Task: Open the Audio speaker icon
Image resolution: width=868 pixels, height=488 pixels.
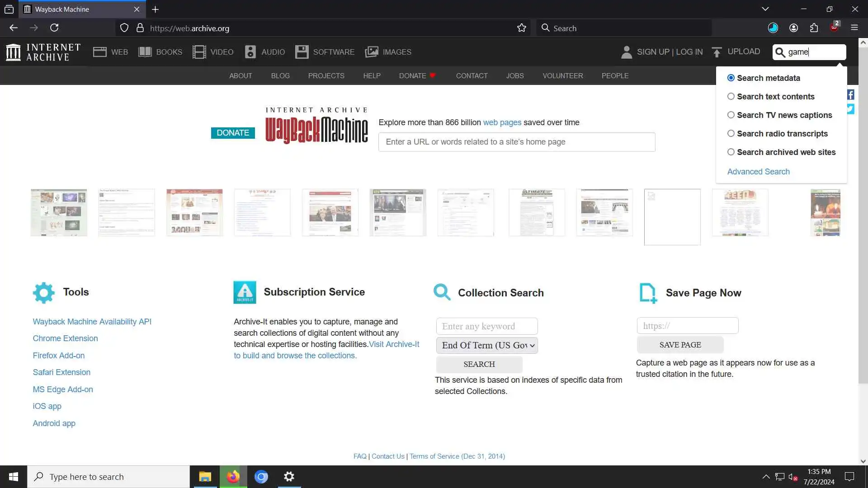Action: [x=250, y=52]
